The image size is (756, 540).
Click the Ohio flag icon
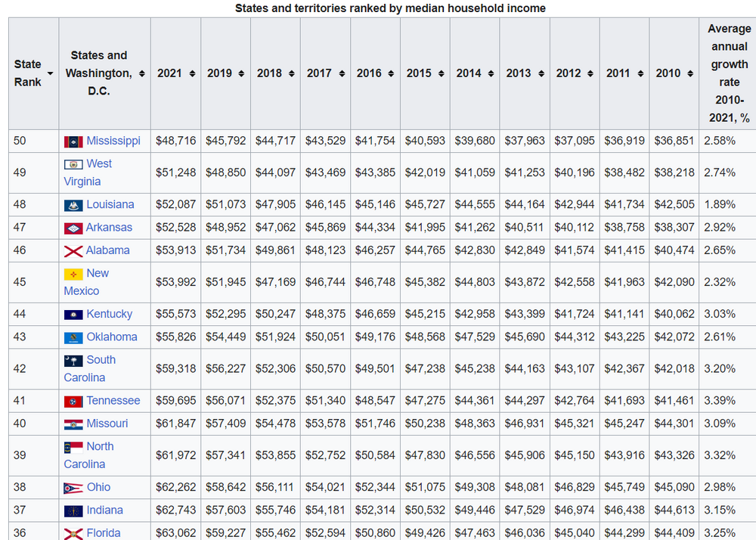pos(73,488)
